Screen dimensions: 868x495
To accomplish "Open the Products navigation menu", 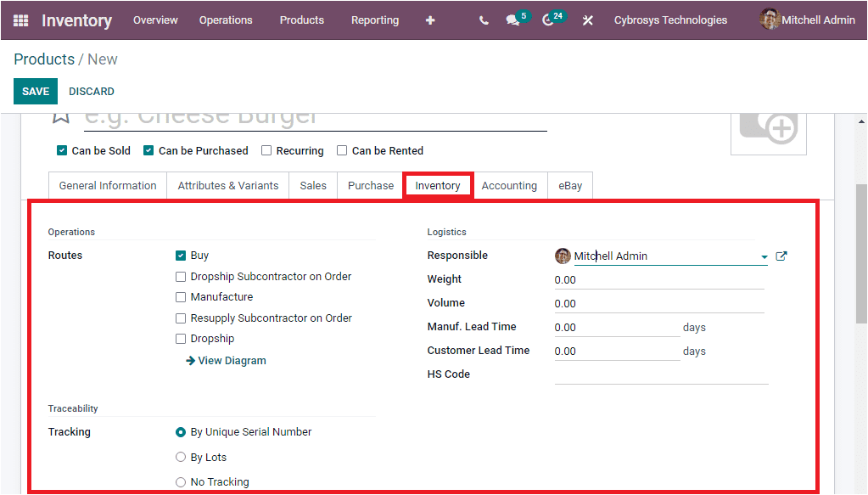I will [301, 20].
